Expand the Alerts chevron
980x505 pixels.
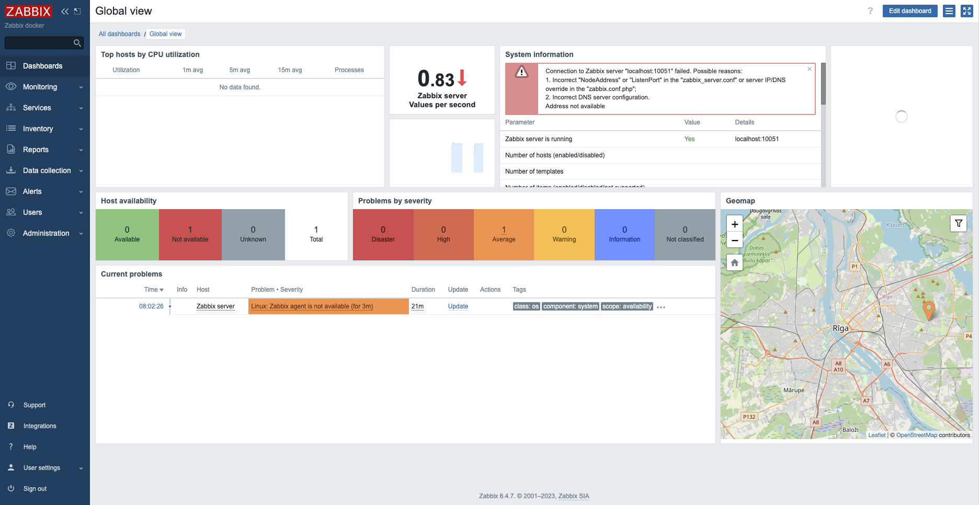pos(81,192)
